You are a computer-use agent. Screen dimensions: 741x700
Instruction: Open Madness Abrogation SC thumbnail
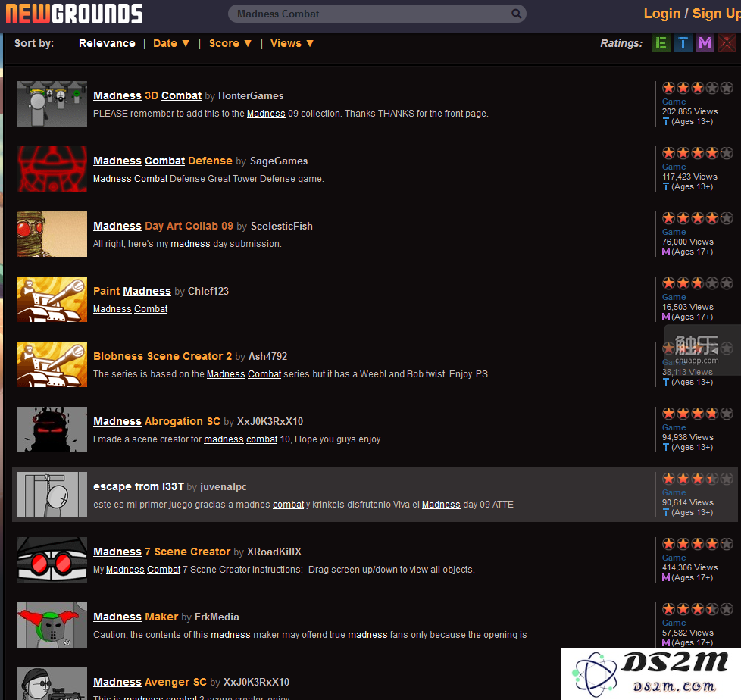[x=52, y=430]
